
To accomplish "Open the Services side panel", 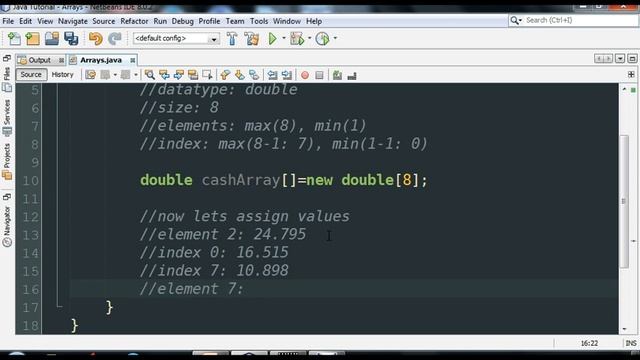I will tap(7, 118).
